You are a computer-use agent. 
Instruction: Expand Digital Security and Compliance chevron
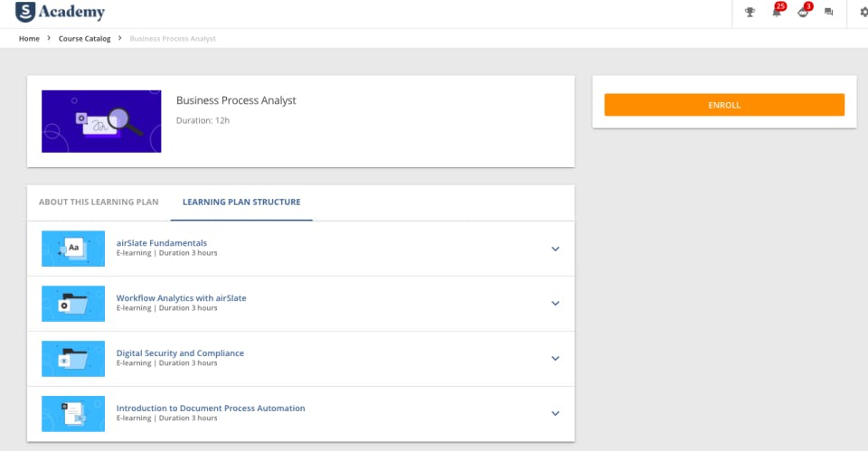(x=555, y=359)
